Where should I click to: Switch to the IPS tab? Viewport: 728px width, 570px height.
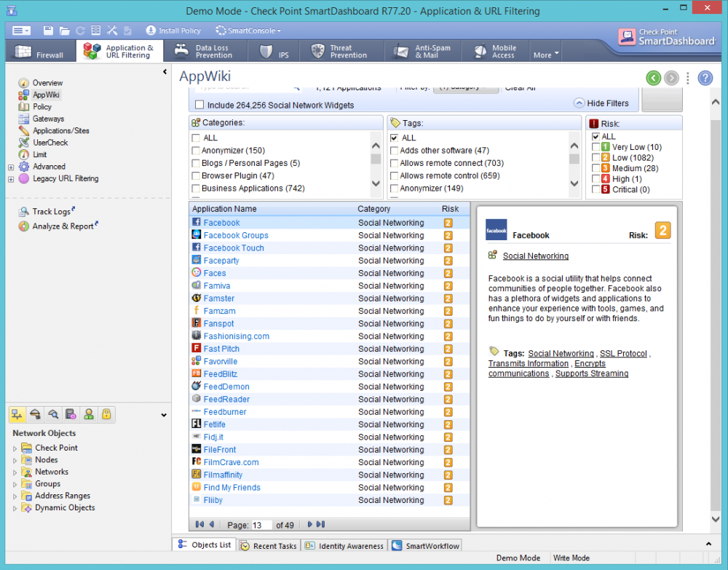(x=274, y=51)
